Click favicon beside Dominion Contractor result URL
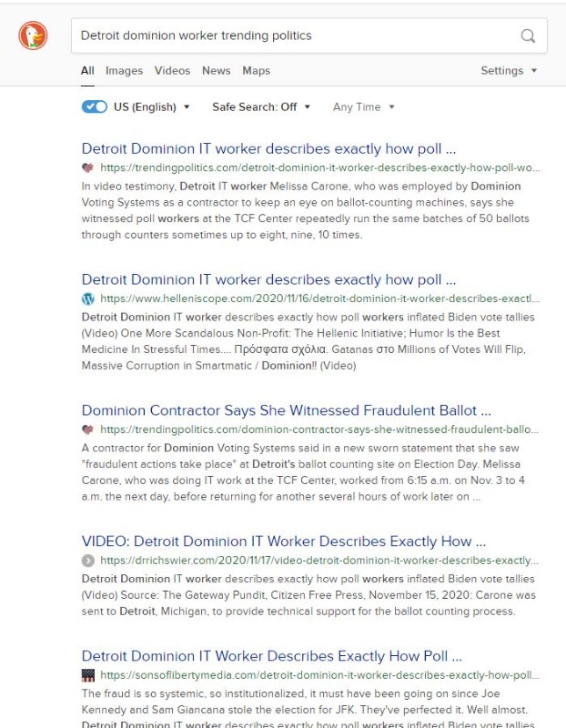This screenshot has width=566, height=728. [88, 430]
